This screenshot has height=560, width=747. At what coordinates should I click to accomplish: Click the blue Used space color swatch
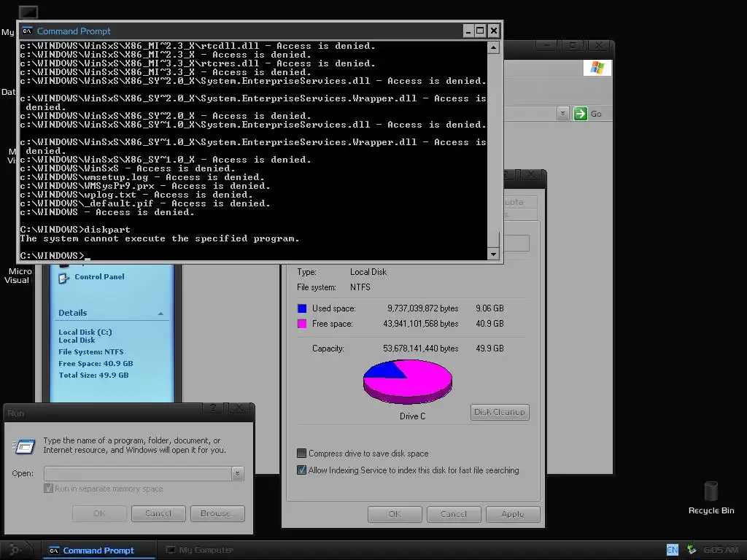coord(302,308)
